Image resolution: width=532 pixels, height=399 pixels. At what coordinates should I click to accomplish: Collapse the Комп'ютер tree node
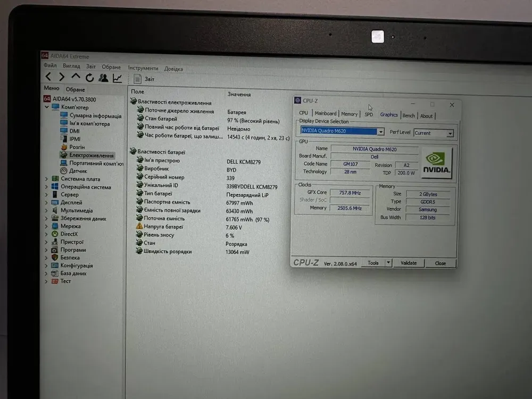46,107
